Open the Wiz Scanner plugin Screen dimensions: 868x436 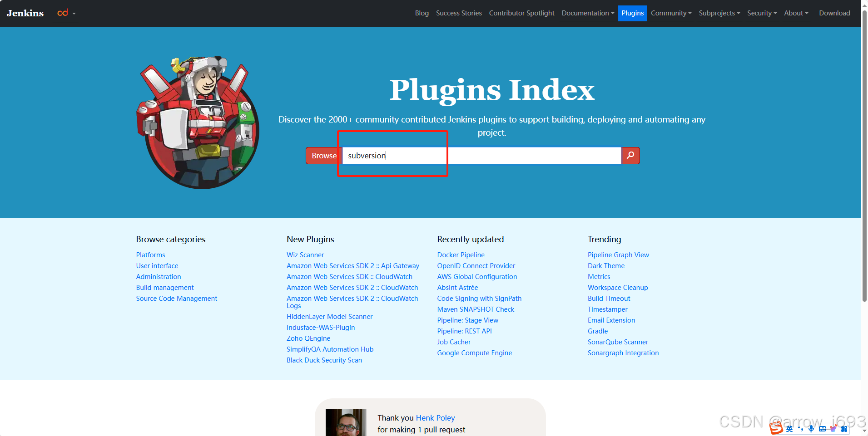[305, 255]
